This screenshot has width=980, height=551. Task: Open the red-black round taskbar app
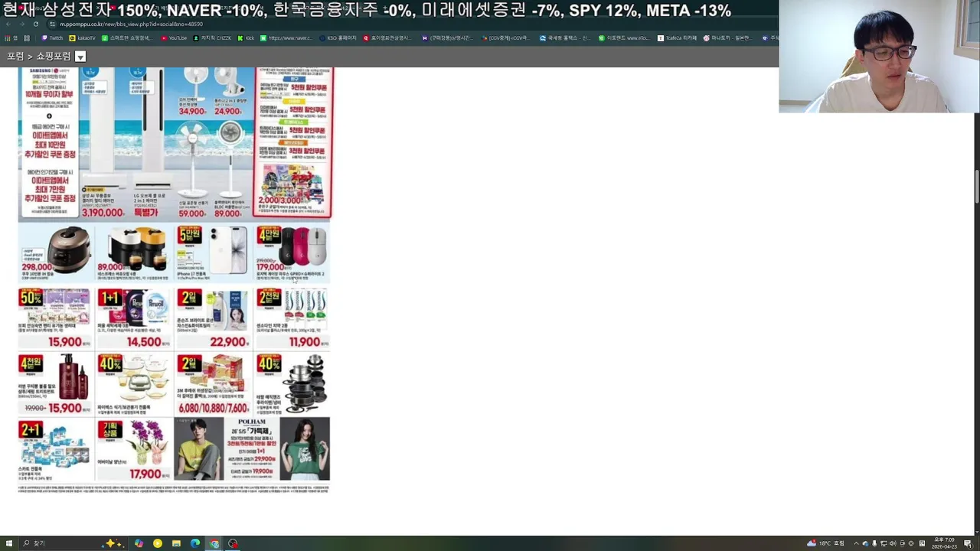point(233,543)
